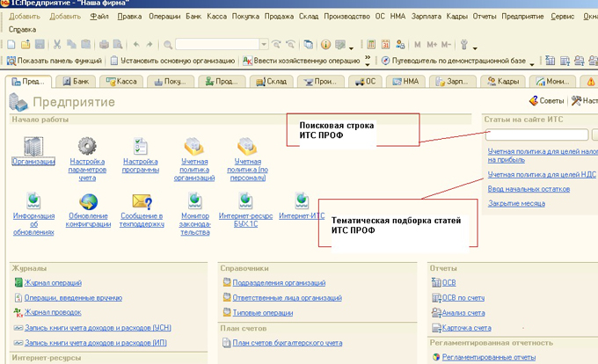Screen dimensions: 598x364
Task: Open the ОСВ по счету report link
Action: coord(463,298)
